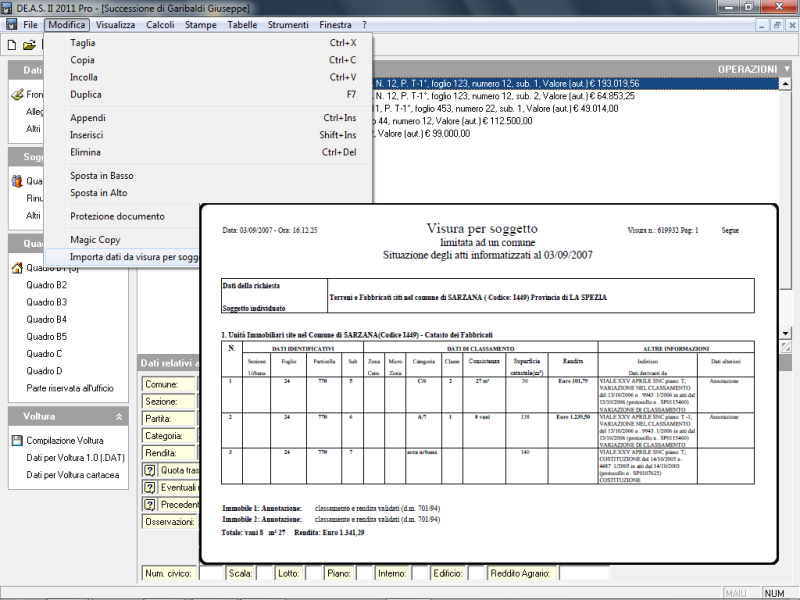Click the house icon beside Quadro B1
The height and width of the screenshot is (600, 800).
pos(17,268)
